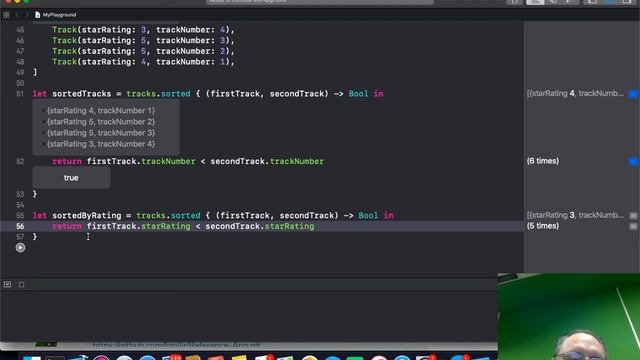Show inline result for sortedByRating line 55
This screenshot has height=360, width=640.
coord(633,216)
